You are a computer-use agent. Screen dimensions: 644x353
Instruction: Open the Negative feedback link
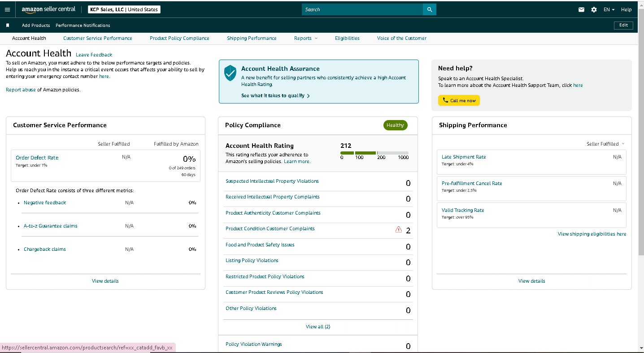coord(45,202)
